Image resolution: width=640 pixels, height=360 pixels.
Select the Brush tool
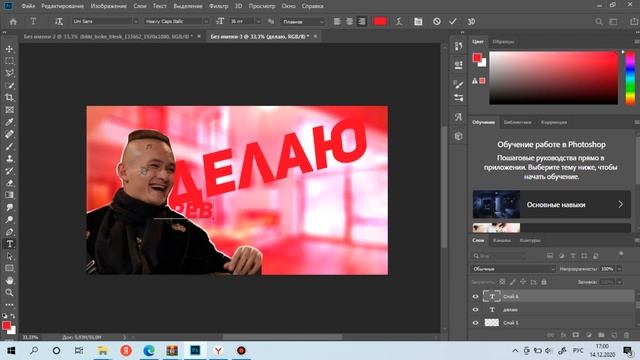pos(9,147)
